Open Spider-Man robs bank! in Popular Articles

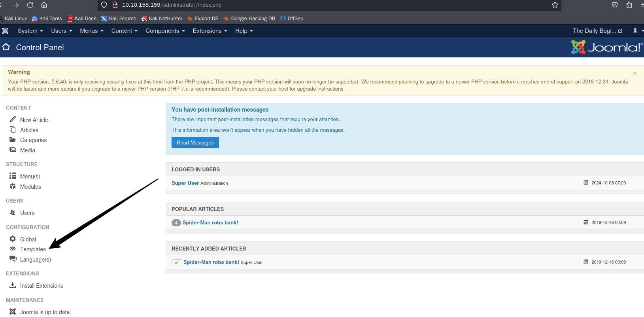(x=210, y=222)
